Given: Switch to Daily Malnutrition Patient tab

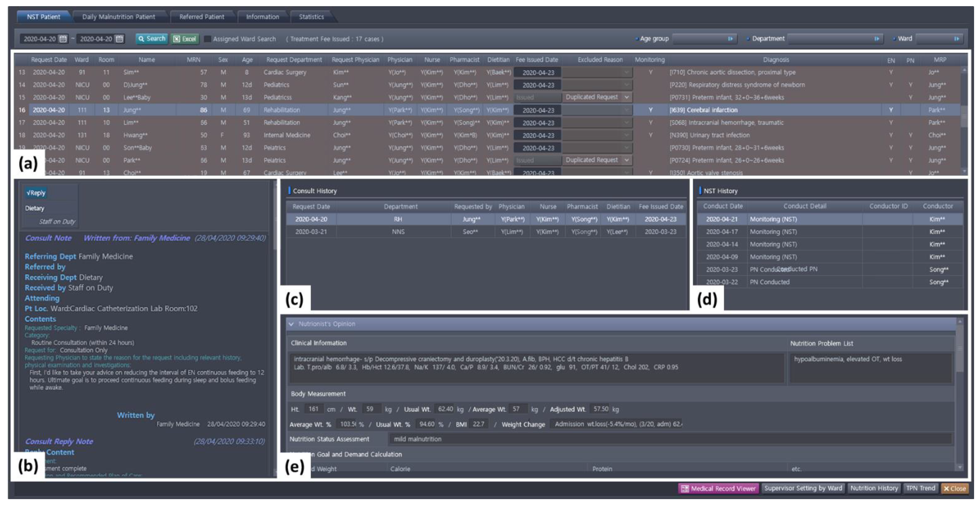Looking at the screenshot, I should tap(118, 17).
